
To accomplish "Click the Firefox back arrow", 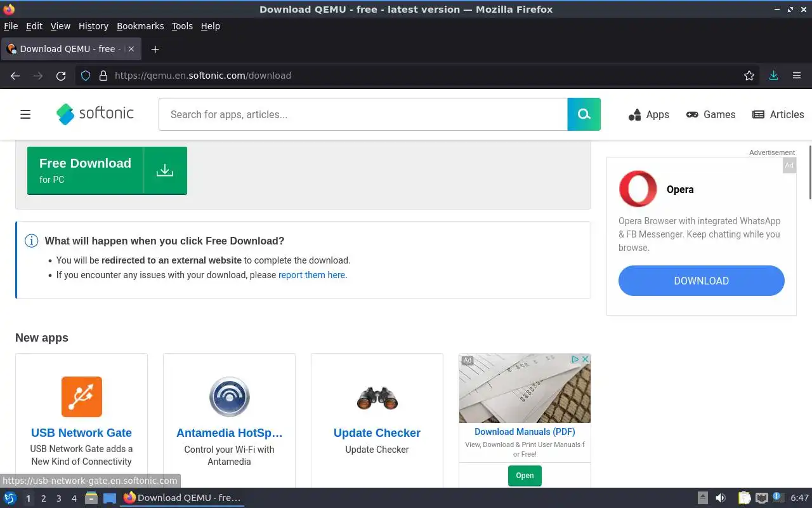I will point(15,76).
